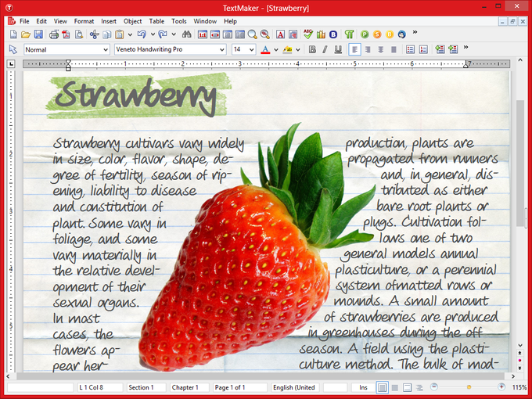Expand the standard toolbar overflow chevron
Screen dimensions: 532x399
[x=415, y=33]
